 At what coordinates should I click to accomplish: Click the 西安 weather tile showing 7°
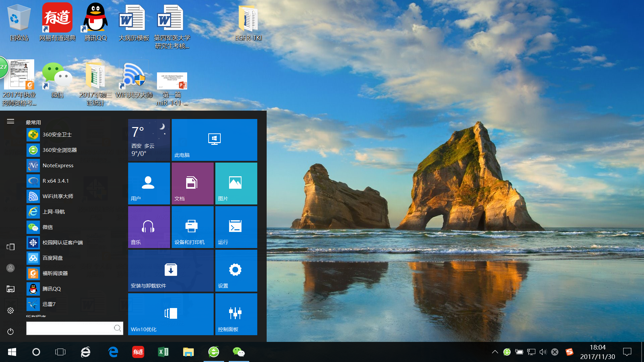tap(149, 140)
